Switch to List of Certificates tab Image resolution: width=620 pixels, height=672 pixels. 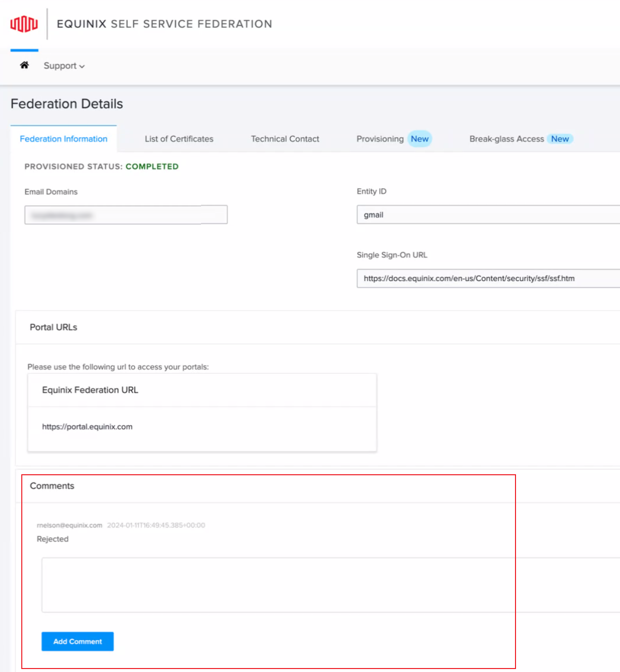click(x=179, y=139)
